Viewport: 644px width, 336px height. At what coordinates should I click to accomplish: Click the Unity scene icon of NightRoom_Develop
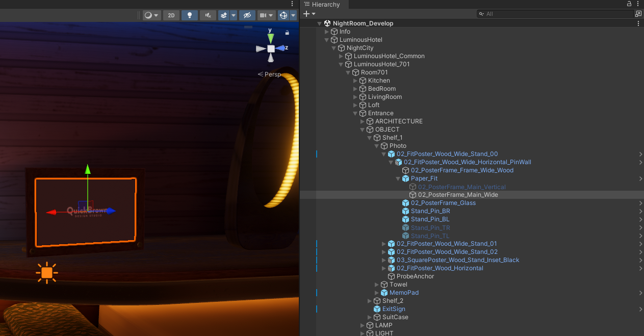[327, 23]
